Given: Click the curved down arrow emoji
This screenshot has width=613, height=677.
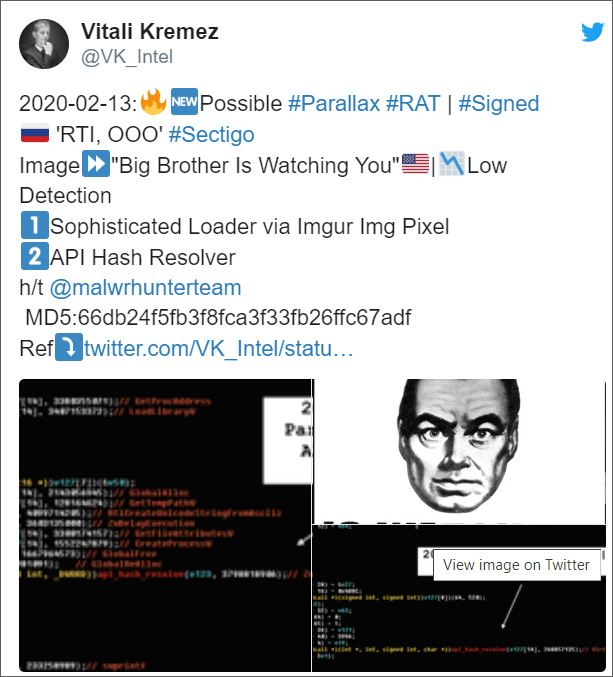Looking at the screenshot, I should [x=69, y=347].
